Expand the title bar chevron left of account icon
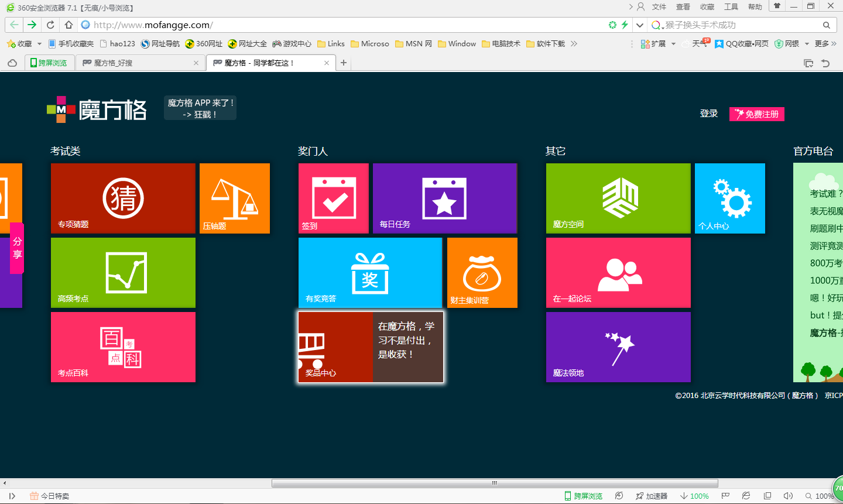This screenshot has height=504, width=843. point(630,6)
